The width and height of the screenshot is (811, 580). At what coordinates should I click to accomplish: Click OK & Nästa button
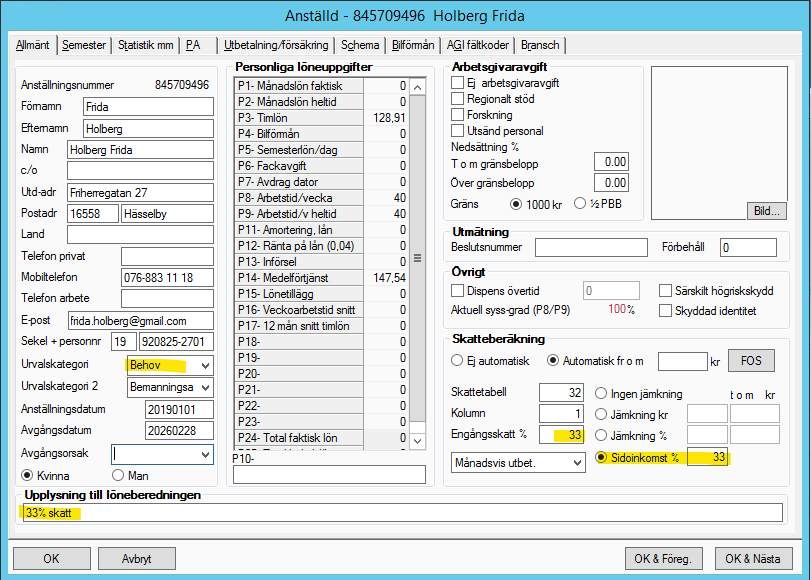pyautogui.click(x=753, y=558)
